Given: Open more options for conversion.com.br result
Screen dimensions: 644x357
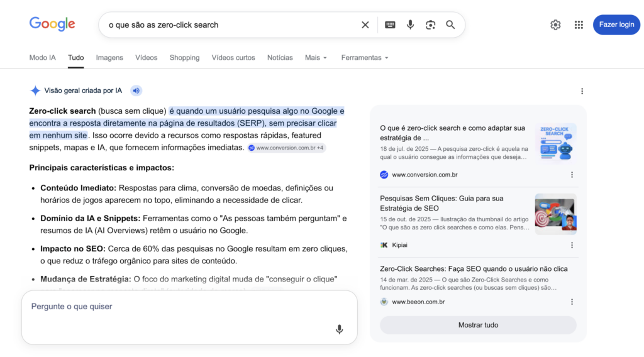Looking at the screenshot, I should [572, 174].
